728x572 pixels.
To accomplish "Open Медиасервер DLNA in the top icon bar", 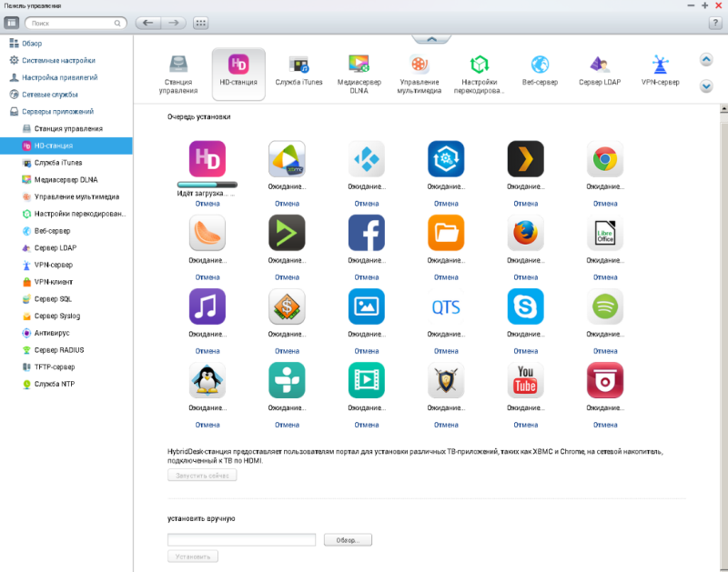I will (x=359, y=75).
